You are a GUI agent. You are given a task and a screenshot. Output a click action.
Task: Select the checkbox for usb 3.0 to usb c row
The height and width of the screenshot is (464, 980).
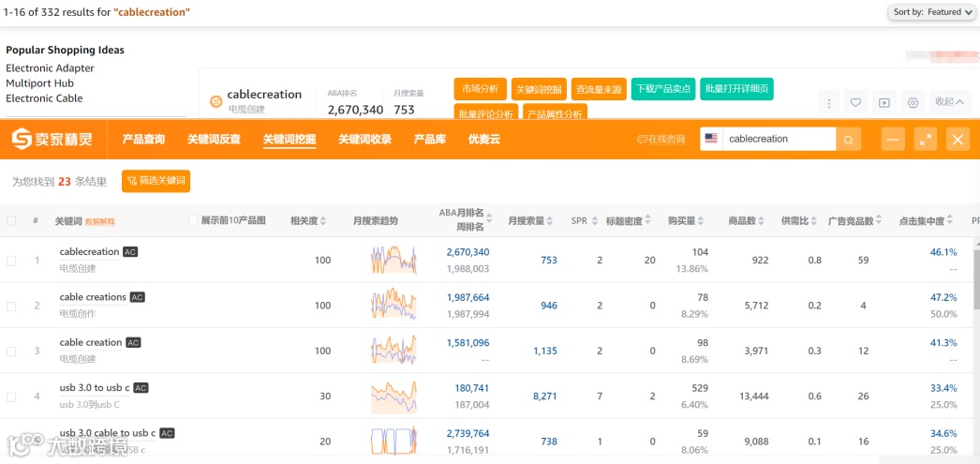11,397
